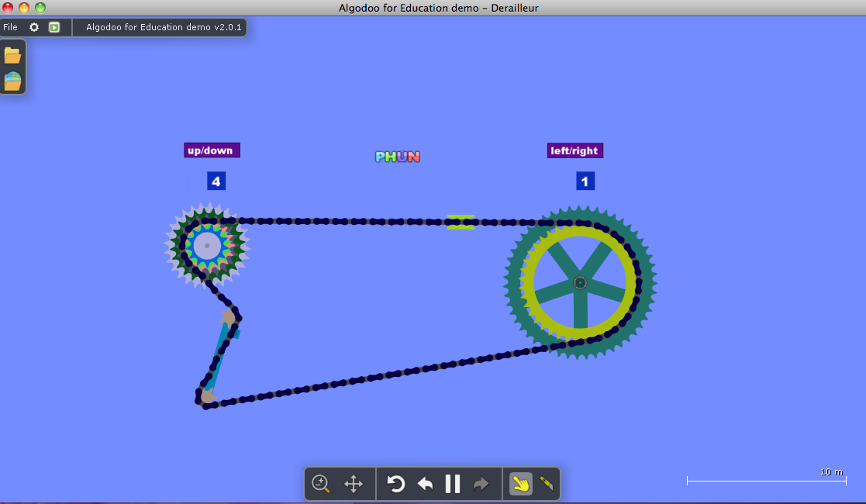Click the hub of the large chainring
Image resolution: width=866 pixels, height=504 pixels.
click(x=580, y=283)
